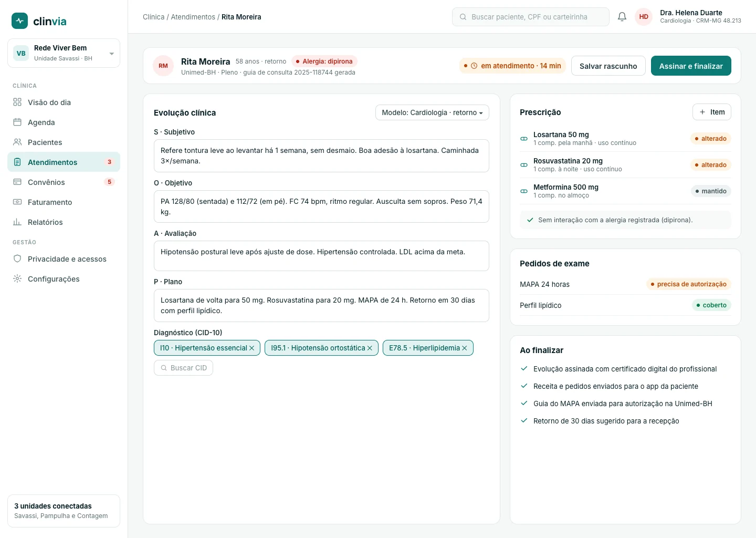The height and width of the screenshot is (538, 756).
Task: Edit the Subjetivo text box
Action: tap(321, 156)
